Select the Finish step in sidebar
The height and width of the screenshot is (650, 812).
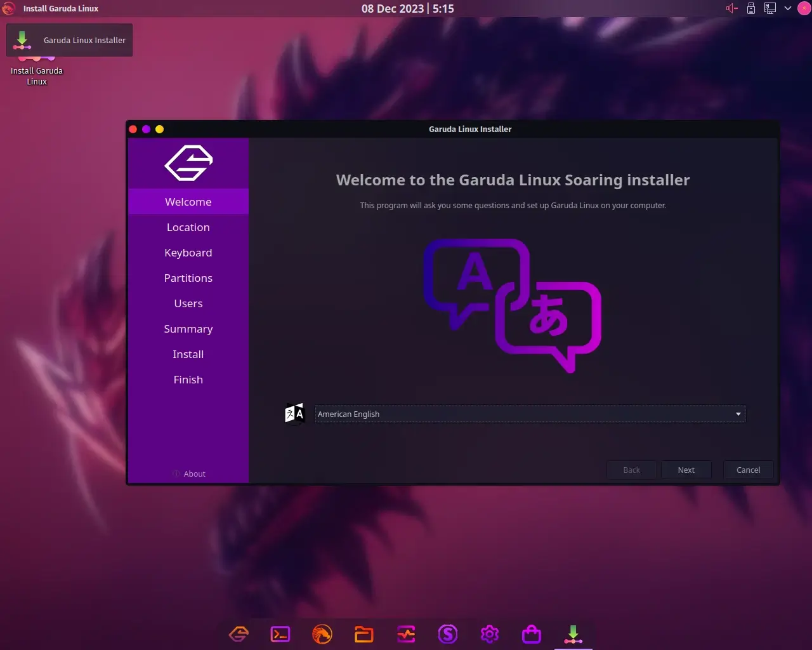click(188, 380)
